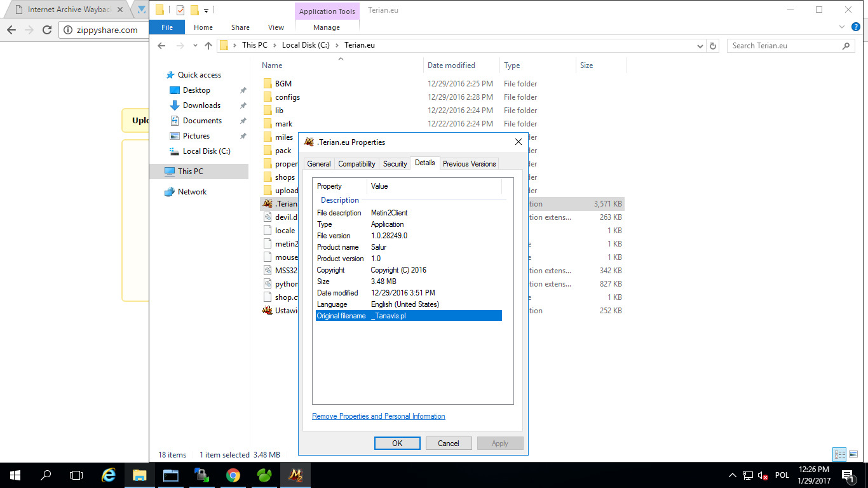Click the Metin2 taskbar icon
This screenshot has width=868, height=488.
pos(295,475)
